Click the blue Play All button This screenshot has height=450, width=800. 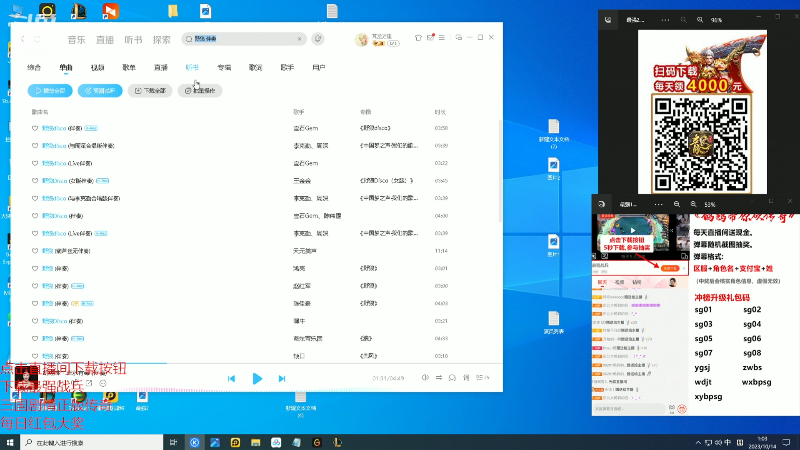pyautogui.click(x=50, y=90)
